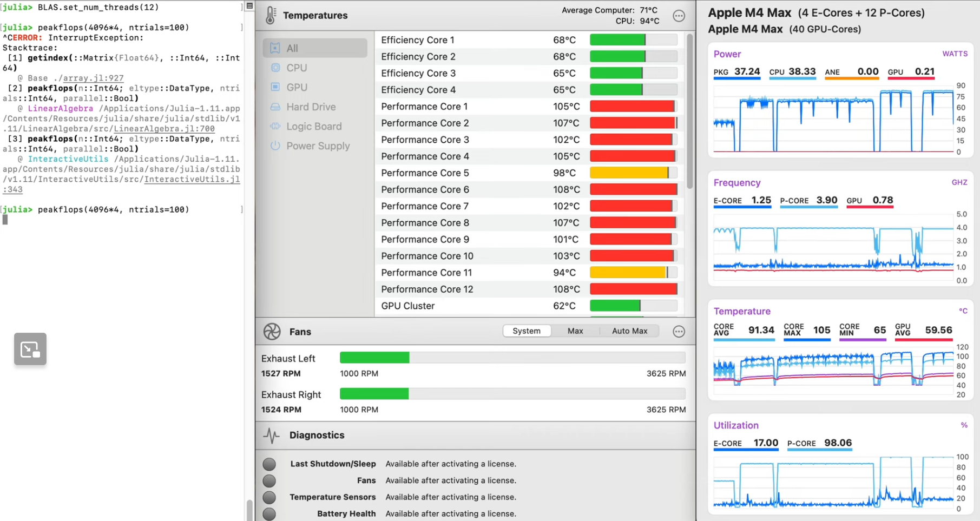Switch fan control mode to System
This screenshot has width=980, height=521.
pyautogui.click(x=527, y=331)
